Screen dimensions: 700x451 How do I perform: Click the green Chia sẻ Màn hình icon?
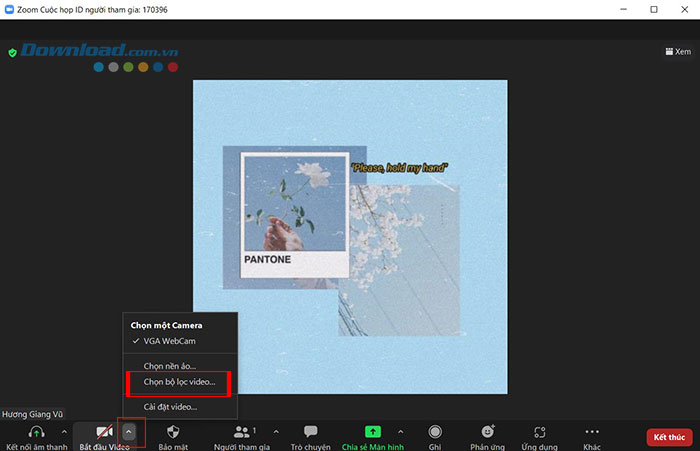[x=372, y=432]
